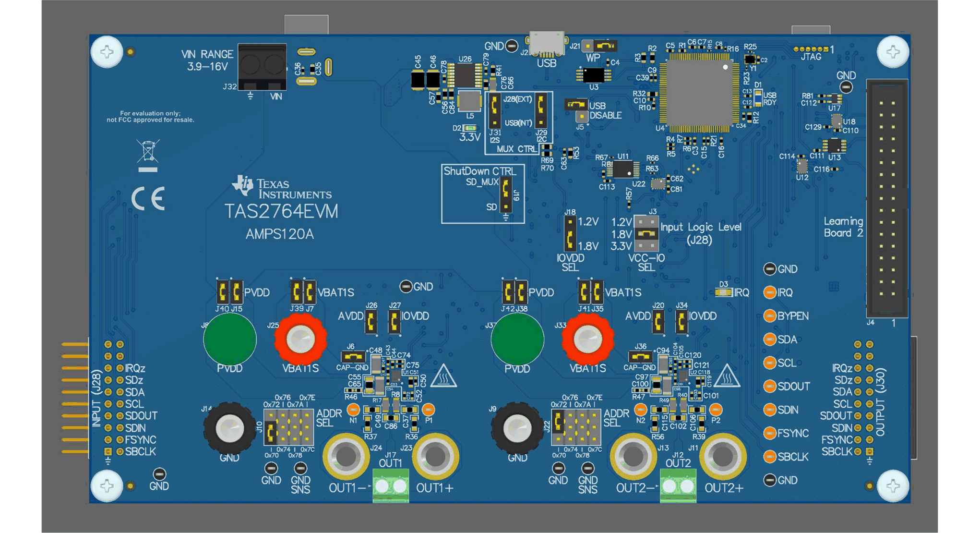Click the green PVDD banana jack J8

[230, 339]
